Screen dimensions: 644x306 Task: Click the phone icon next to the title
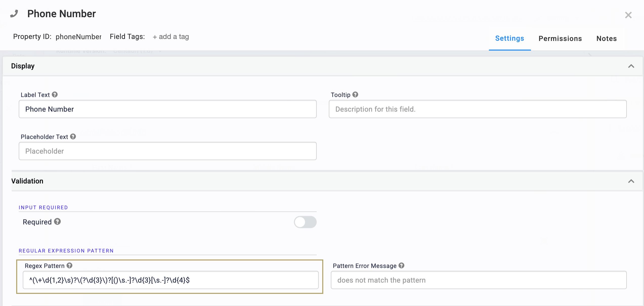click(x=14, y=14)
